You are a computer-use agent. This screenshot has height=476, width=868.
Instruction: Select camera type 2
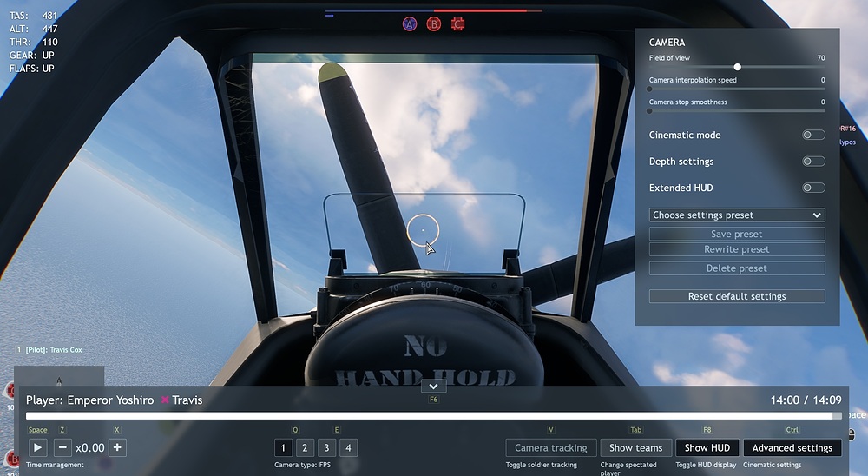point(305,447)
